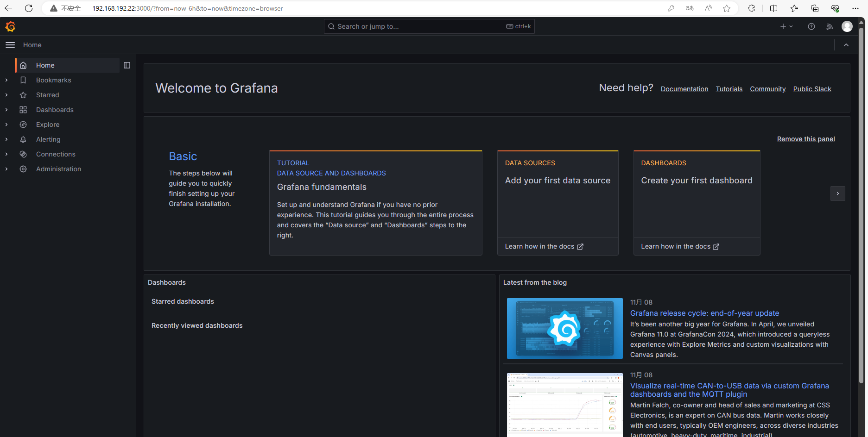Open the Tutorials help link
This screenshot has height=437, width=868.
pos(729,89)
